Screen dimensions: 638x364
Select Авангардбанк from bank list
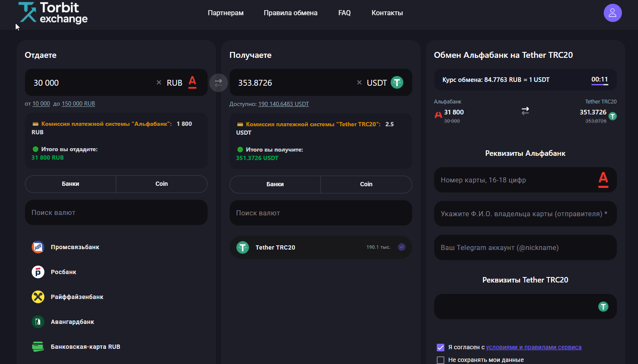[x=72, y=322]
